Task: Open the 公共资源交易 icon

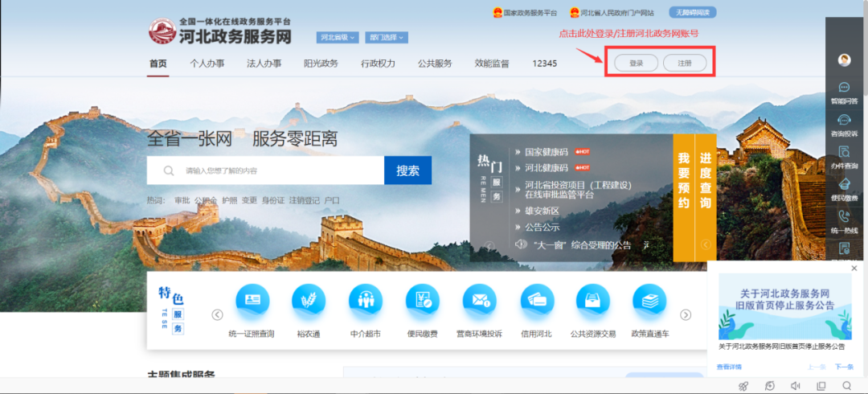Action: tap(593, 302)
